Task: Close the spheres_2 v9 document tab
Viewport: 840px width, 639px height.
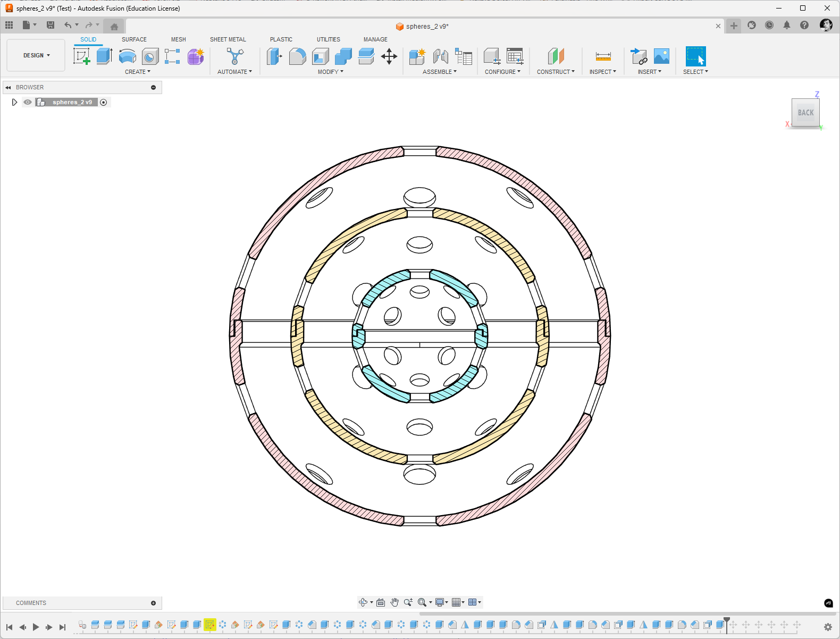Action: point(718,26)
